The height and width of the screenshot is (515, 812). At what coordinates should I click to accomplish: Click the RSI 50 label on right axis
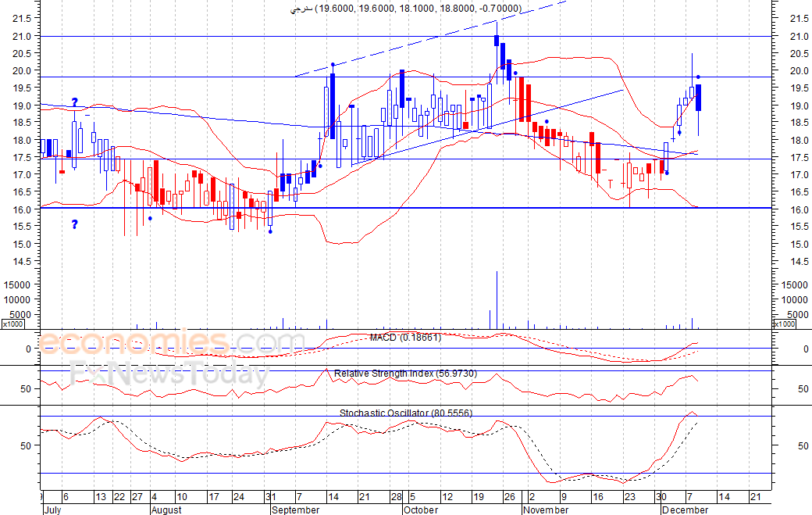pyautogui.click(x=803, y=388)
